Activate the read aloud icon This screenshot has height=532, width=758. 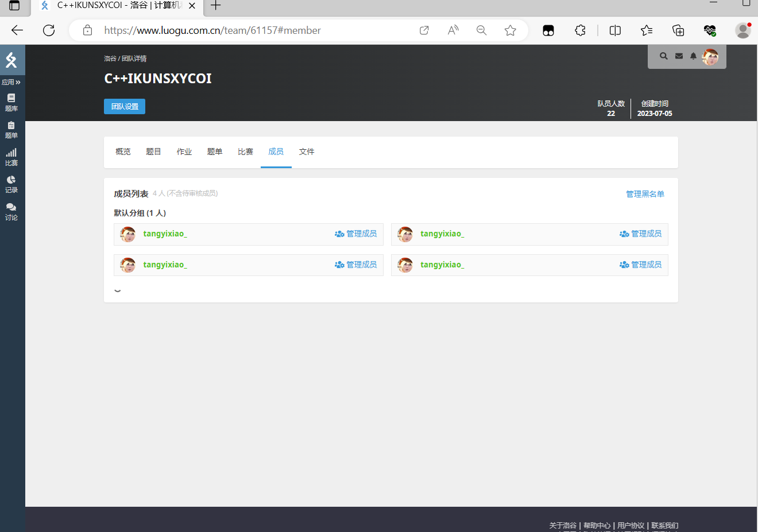(453, 30)
